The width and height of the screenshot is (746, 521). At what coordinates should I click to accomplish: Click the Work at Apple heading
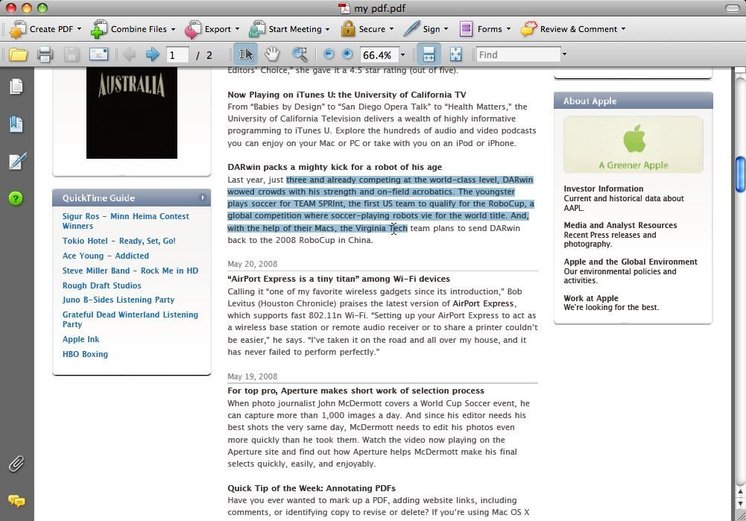(x=591, y=298)
